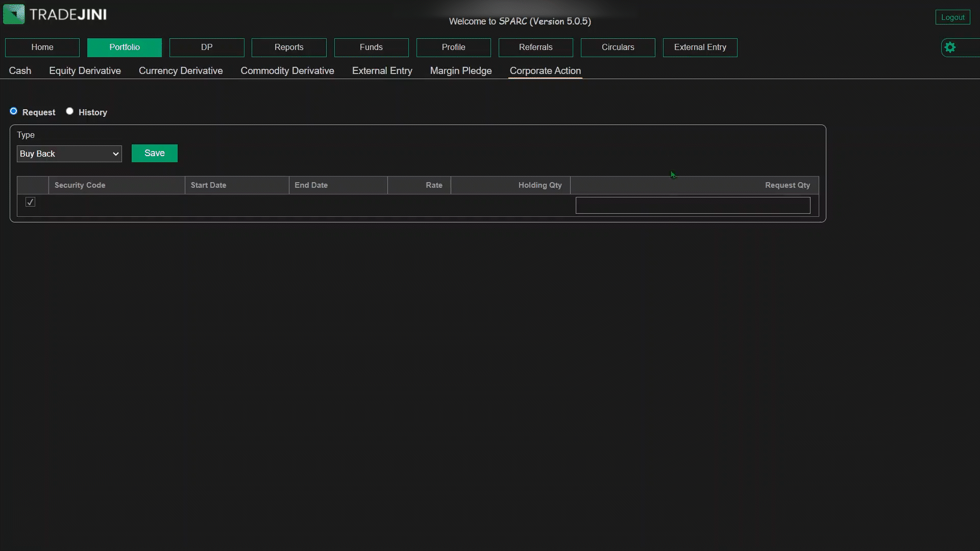This screenshot has width=980, height=551.
Task: Click the Tradejini logo icon
Action: coord(14,14)
